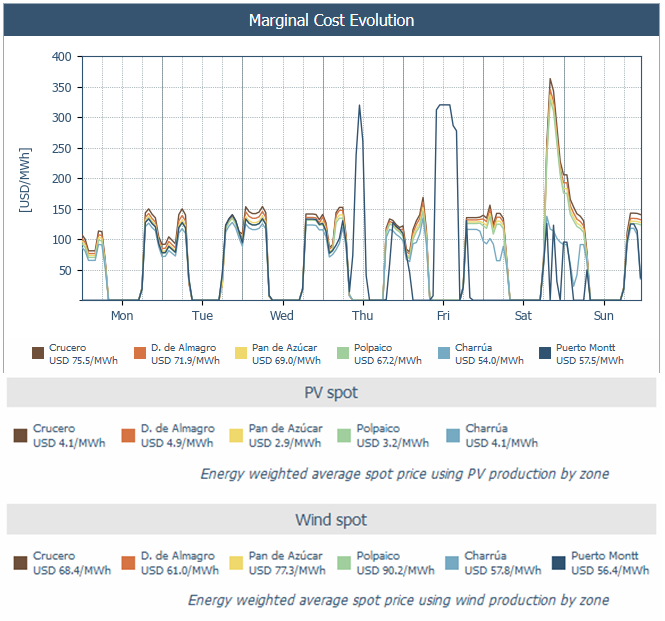
Task: Click the Saturday price peak on chart
Action: pos(550,79)
